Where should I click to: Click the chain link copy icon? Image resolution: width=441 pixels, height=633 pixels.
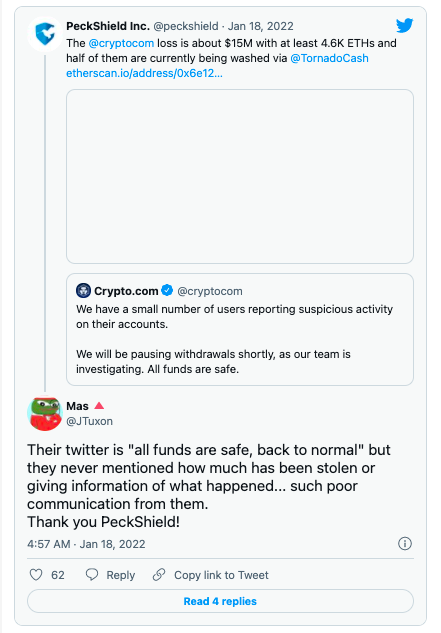click(x=159, y=574)
